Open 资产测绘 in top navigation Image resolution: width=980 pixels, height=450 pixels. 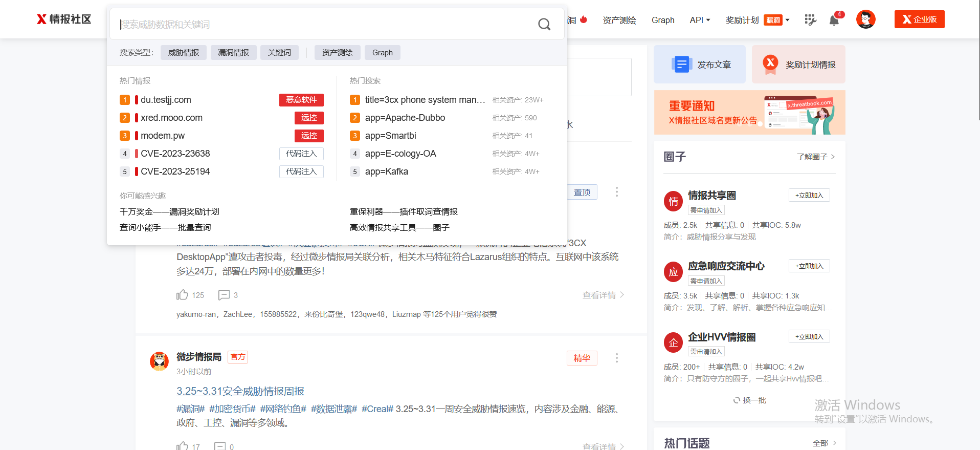[619, 20]
